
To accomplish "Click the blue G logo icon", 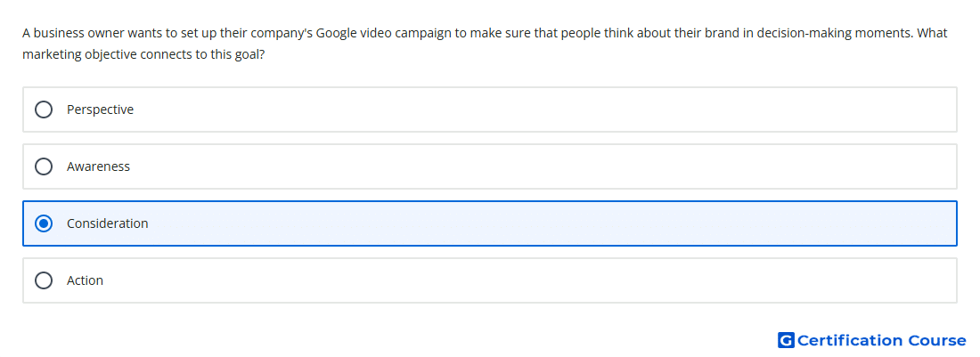I will pos(786,340).
